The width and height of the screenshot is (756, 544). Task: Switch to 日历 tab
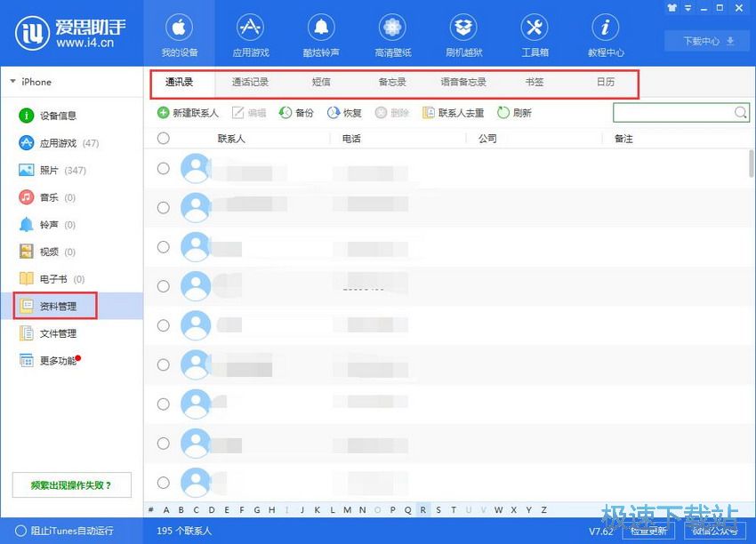(606, 82)
